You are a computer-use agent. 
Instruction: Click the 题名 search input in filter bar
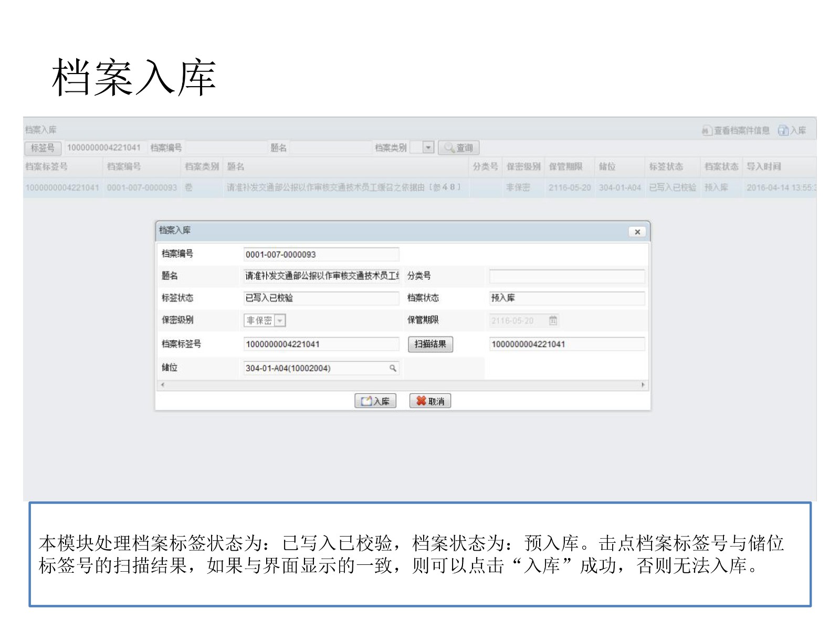point(330,148)
